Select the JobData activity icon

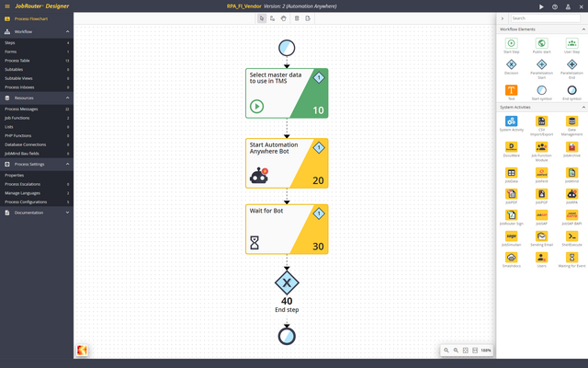511,173
